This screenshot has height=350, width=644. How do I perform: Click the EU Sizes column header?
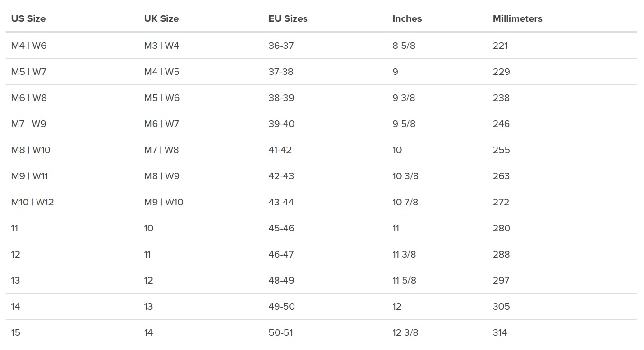[288, 19]
